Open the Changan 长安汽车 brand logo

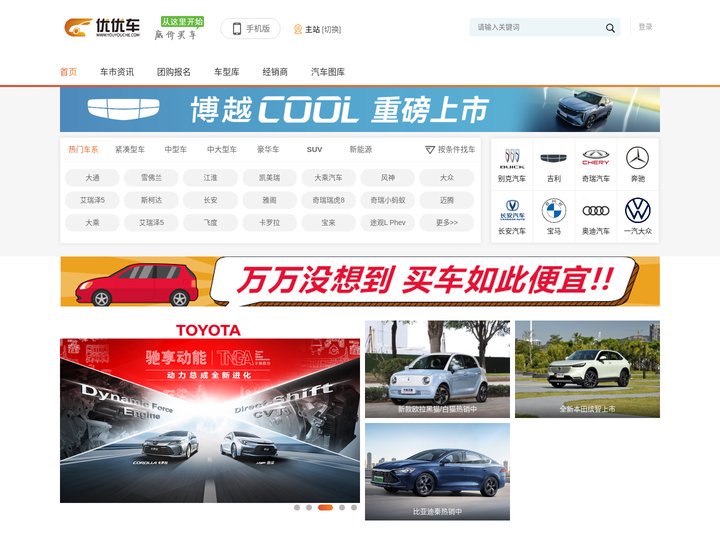(x=512, y=210)
